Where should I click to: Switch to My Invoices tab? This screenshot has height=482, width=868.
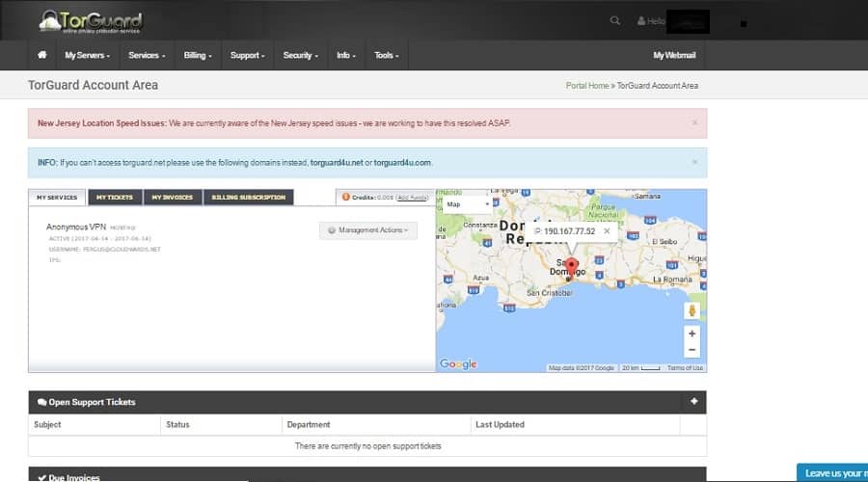(173, 198)
